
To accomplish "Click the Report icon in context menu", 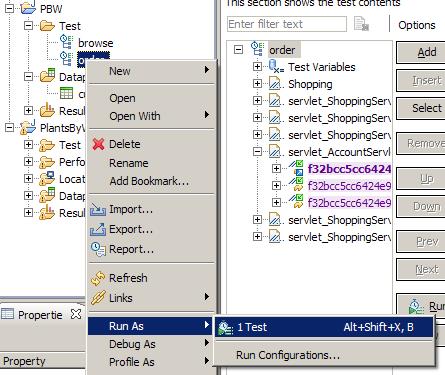I will tap(98, 249).
